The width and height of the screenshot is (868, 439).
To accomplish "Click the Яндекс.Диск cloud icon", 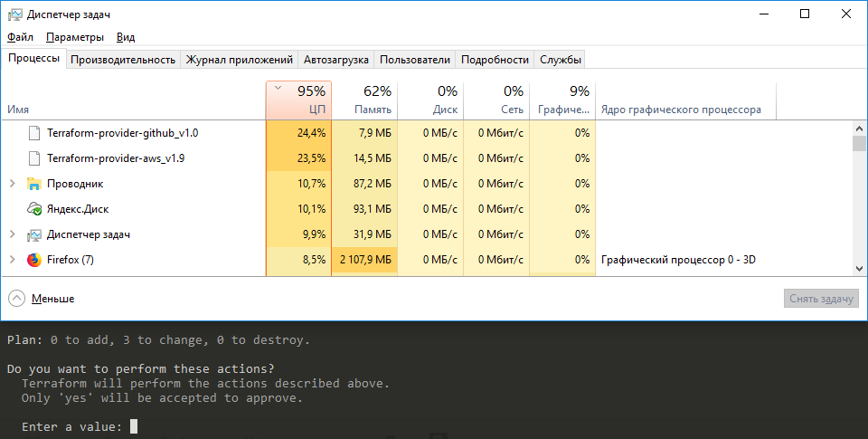I will click(34, 209).
